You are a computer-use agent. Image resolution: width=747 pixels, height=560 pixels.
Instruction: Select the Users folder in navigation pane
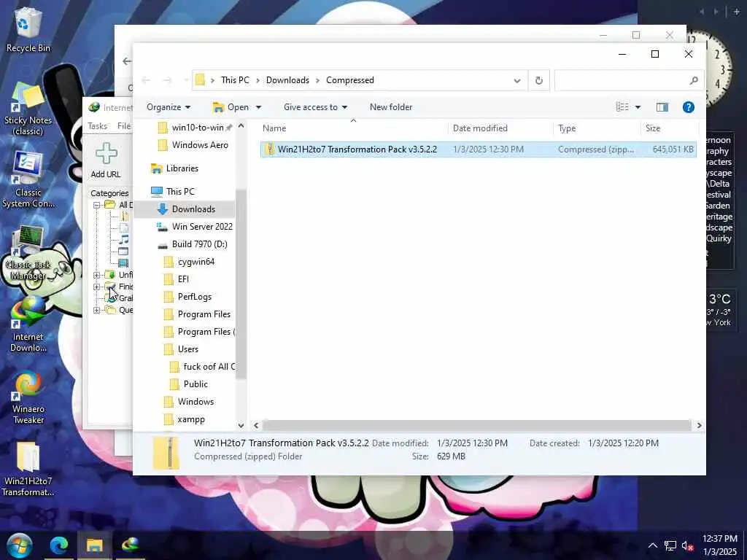pos(182,349)
